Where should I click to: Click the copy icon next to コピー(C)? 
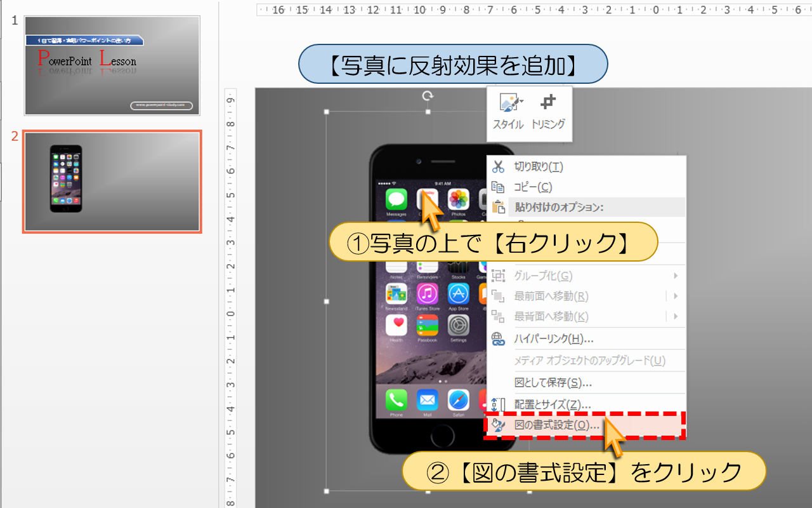tap(499, 187)
